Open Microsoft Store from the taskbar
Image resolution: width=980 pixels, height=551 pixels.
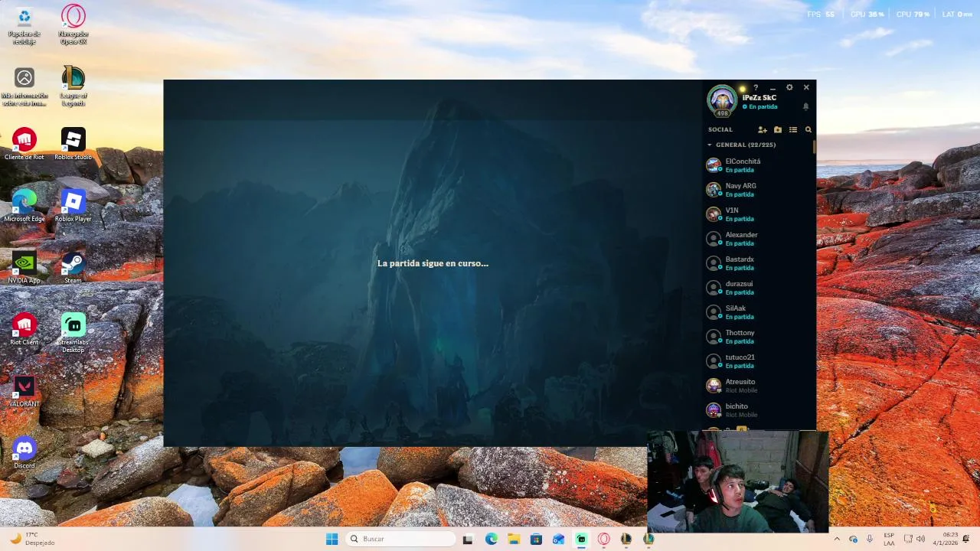tap(536, 539)
